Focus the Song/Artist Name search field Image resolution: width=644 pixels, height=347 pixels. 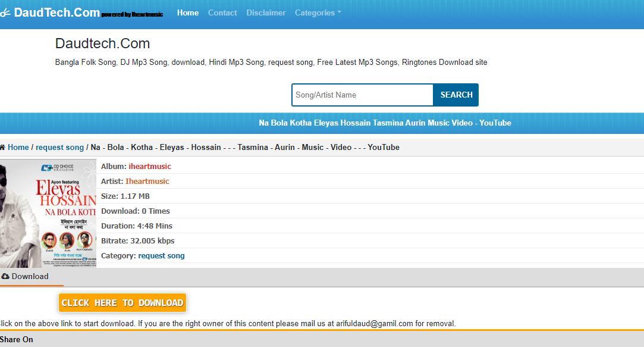362,95
